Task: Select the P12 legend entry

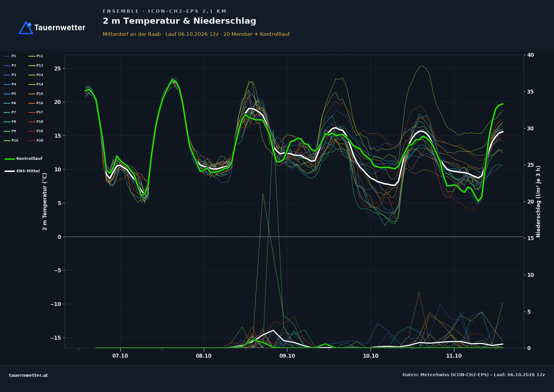Action: click(x=36, y=65)
